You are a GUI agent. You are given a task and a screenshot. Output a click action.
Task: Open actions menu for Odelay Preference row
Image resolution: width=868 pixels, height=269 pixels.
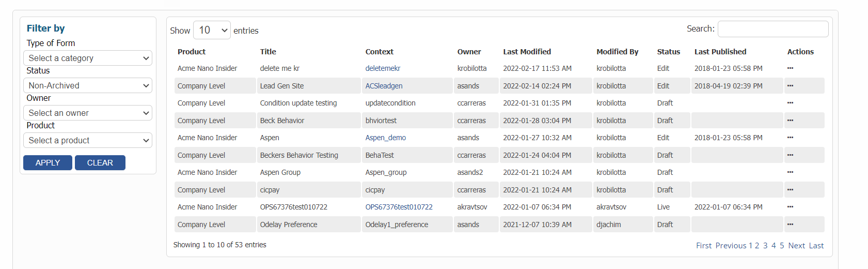(790, 225)
